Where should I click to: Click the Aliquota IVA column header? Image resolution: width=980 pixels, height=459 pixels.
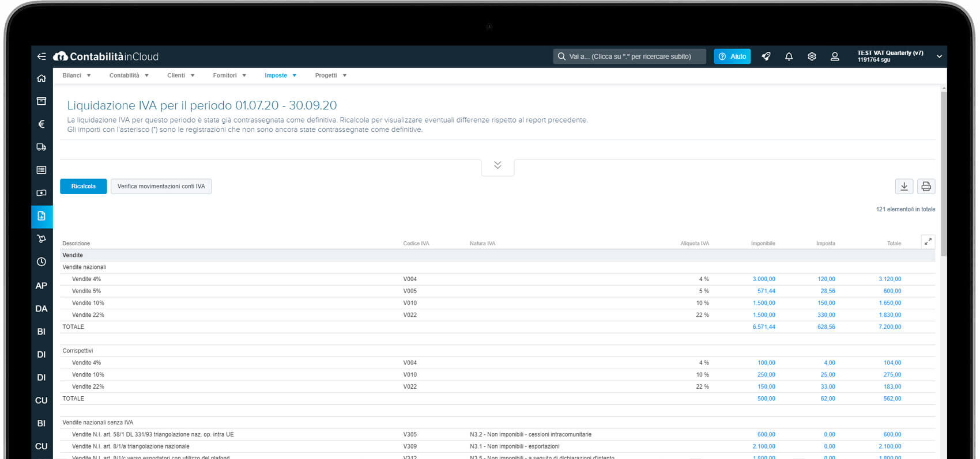(x=695, y=244)
